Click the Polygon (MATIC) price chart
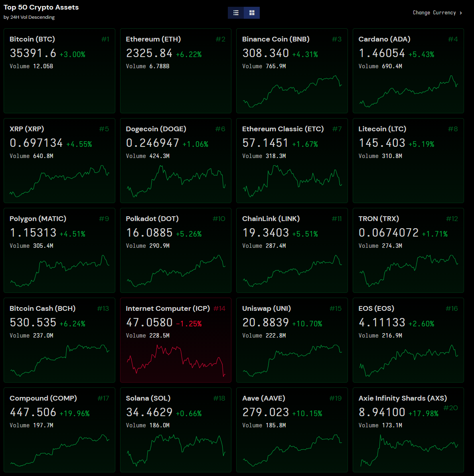 (x=59, y=271)
